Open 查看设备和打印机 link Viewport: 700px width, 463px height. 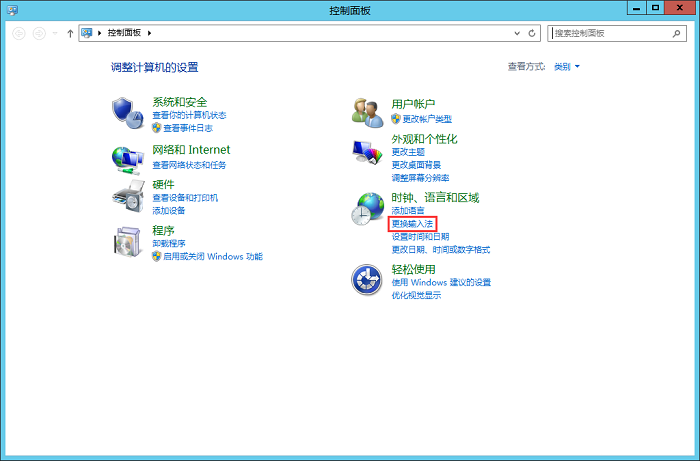(x=185, y=198)
